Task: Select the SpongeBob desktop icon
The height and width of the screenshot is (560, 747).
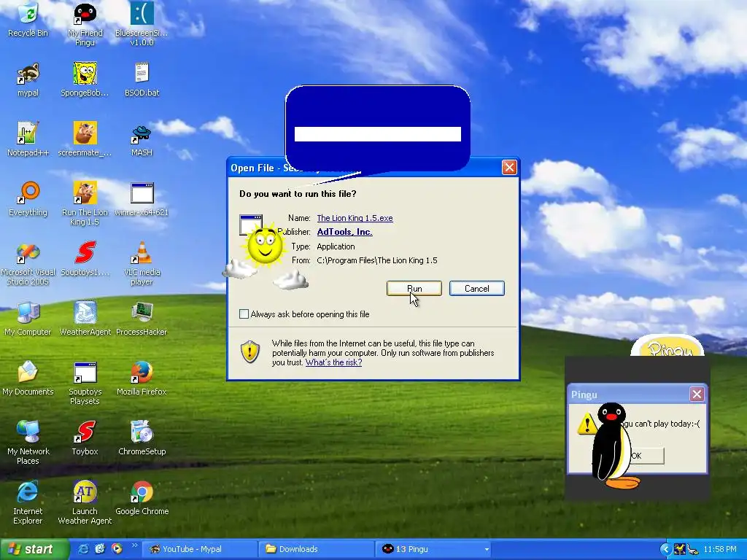Action: pos(85,79)
